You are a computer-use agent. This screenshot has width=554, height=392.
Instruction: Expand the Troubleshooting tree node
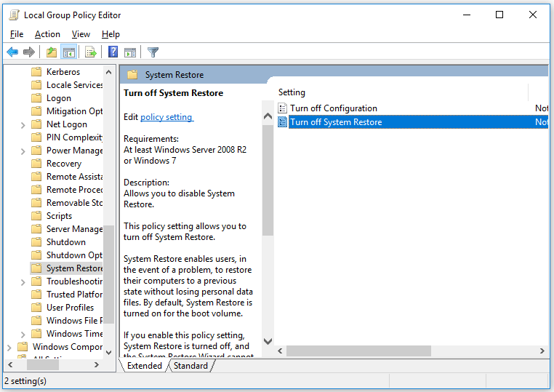[x=23, y=281]
